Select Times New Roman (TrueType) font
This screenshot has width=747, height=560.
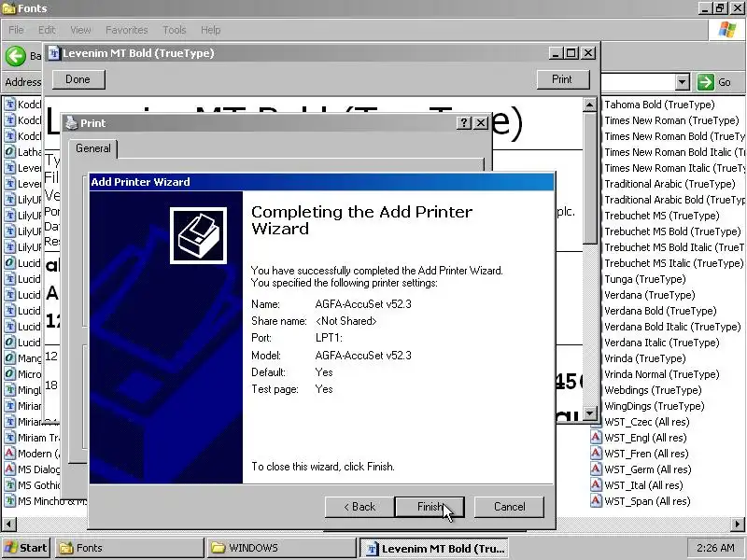(x=671, y=120)
